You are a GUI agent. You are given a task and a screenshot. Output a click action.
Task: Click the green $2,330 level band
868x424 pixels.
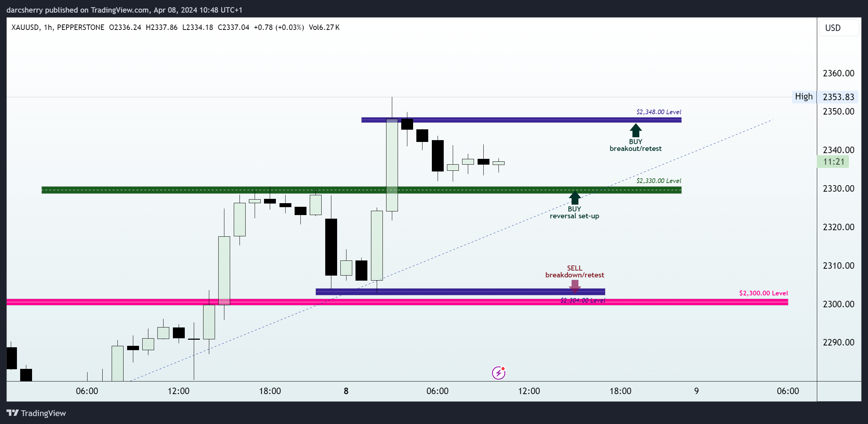[361, 190]
